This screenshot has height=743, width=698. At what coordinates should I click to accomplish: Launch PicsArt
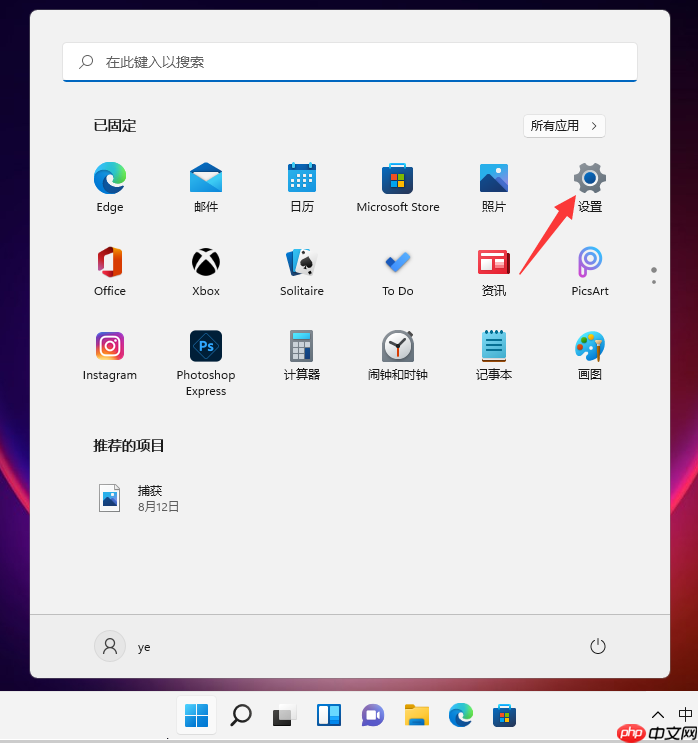[589, 272]
